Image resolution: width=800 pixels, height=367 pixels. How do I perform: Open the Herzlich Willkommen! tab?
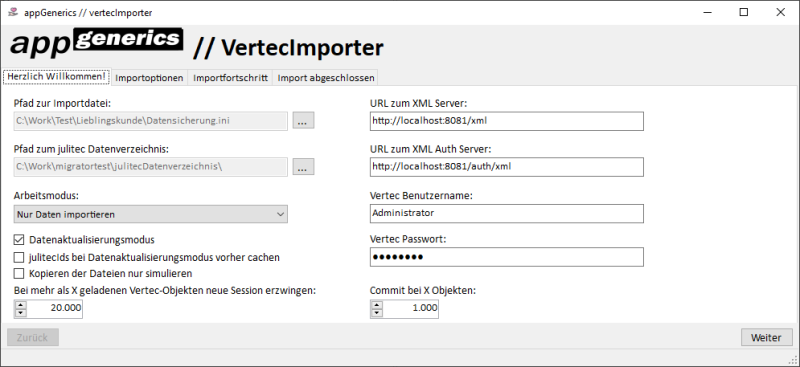click(57, 77)
